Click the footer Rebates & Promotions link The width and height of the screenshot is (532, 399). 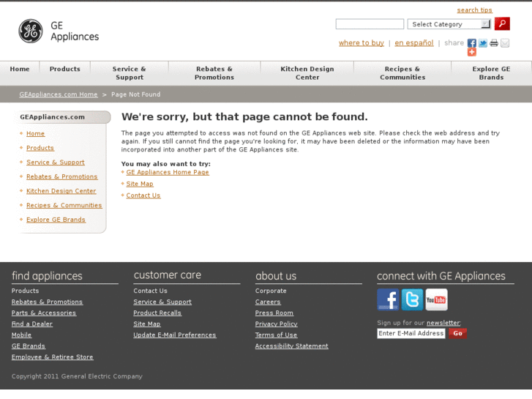(x=47, y=302)
